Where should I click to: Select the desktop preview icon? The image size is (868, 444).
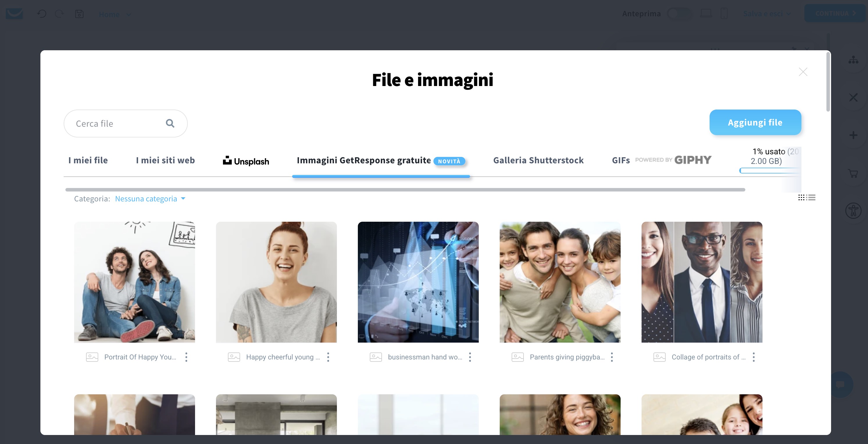coord(706,13)
